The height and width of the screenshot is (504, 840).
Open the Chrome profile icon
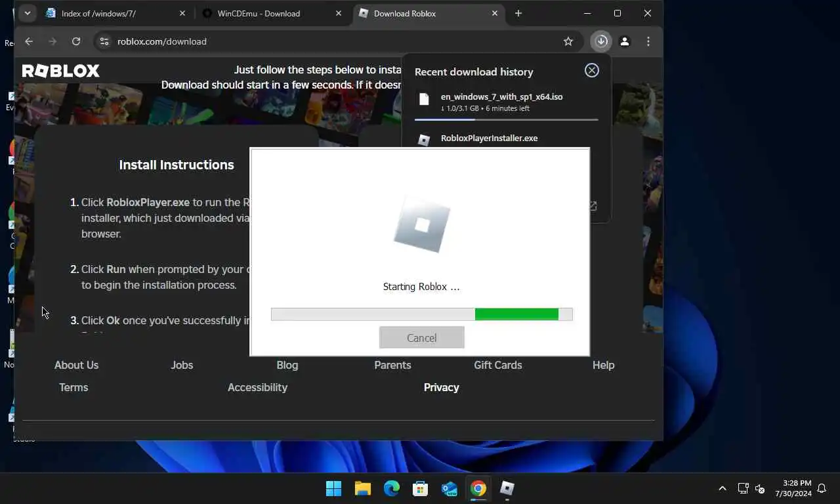[x=625, y=41]
